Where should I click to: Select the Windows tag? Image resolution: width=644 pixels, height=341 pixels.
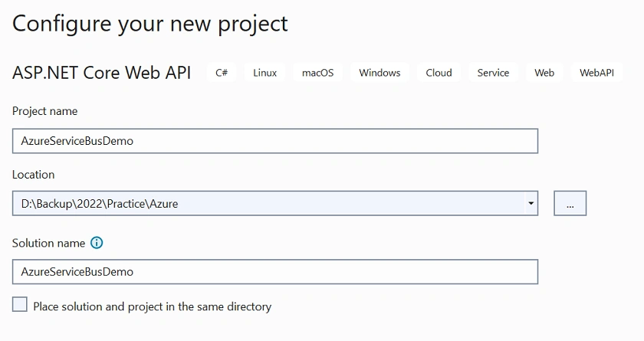tap(379, 73)
